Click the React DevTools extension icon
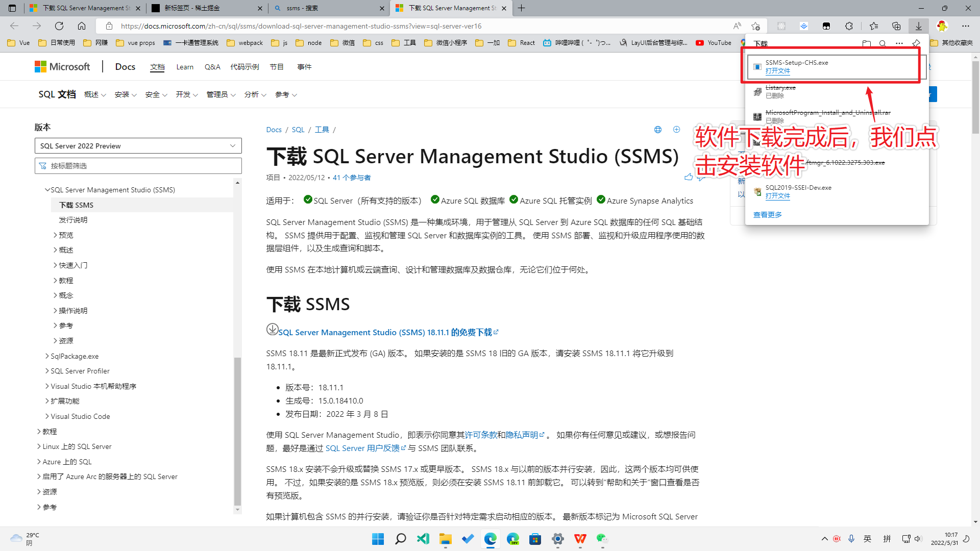Screen dimensions: 980x551 (x=781, y=26)
